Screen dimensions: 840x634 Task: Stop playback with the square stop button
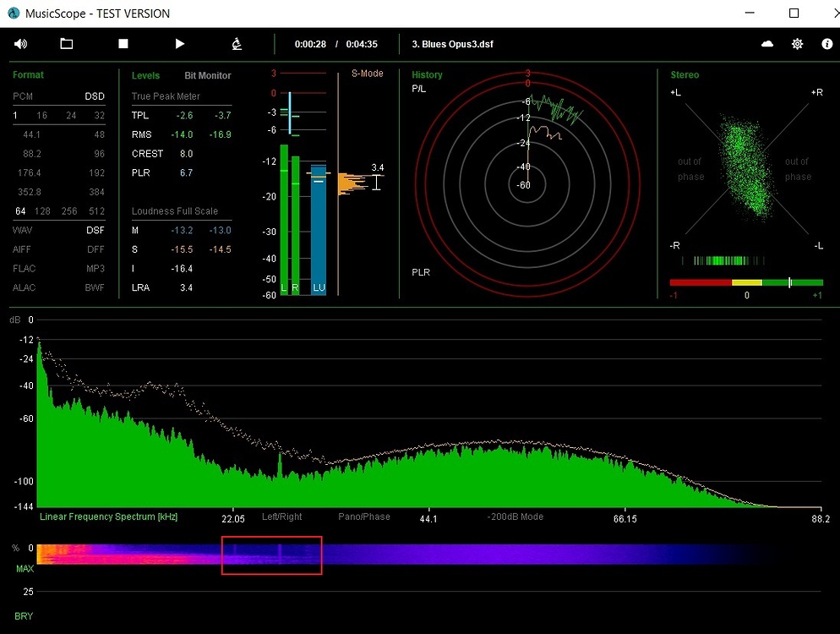[x=123, y=43]
